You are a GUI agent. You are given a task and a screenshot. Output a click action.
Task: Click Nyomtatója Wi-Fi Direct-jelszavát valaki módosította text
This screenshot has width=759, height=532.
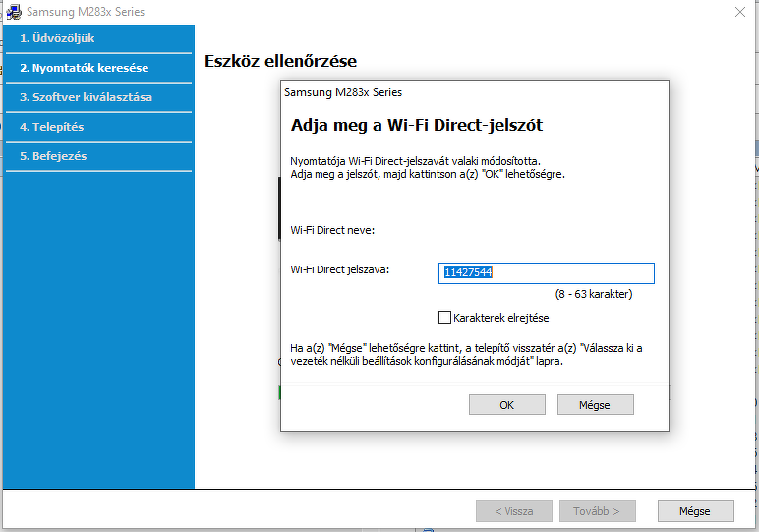[415, 161]
